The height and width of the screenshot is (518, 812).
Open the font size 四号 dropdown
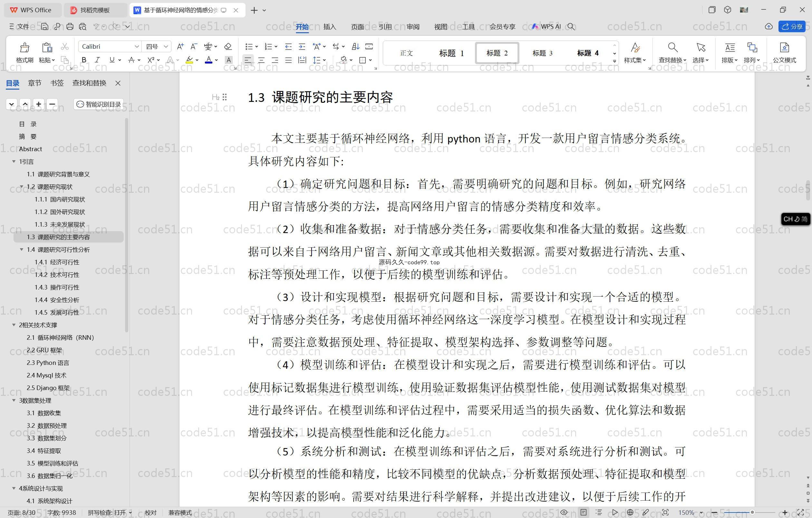tap(166, 46)
